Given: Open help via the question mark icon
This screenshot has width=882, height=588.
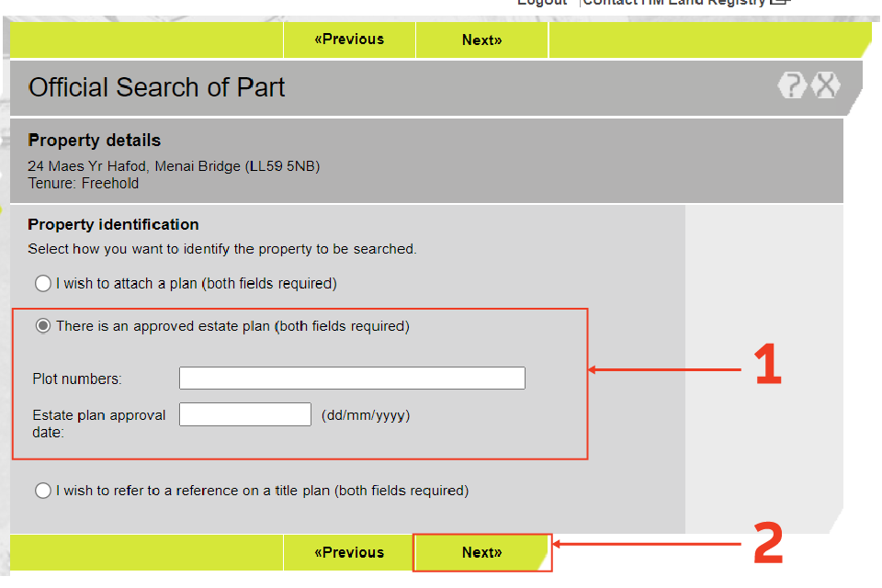Looking at the screenshot, I should click(x=791, y=85).
